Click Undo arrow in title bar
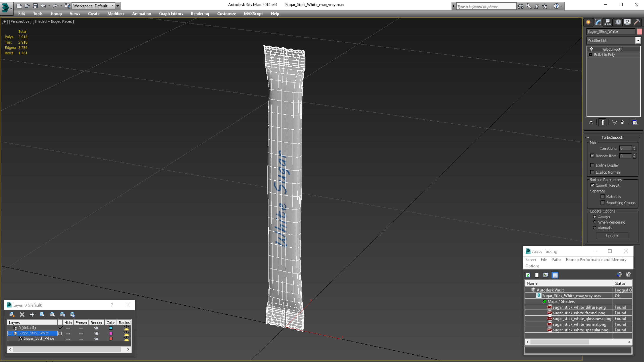 (x=43, y=6)
